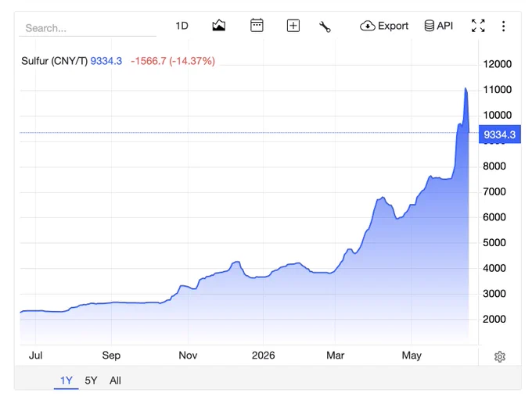Click the 6000 y-axis label
Screen dimensions: 532x404
pyautogui.click(x=494, y=217)
